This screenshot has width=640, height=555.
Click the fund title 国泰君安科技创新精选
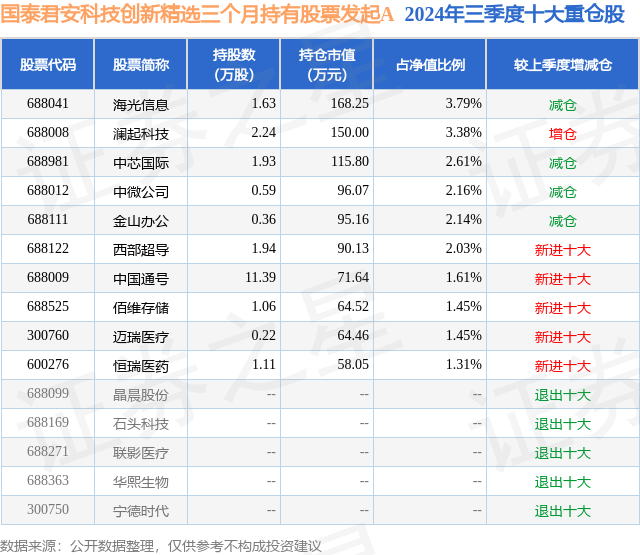pyautogui.click(x=99, y=14)
